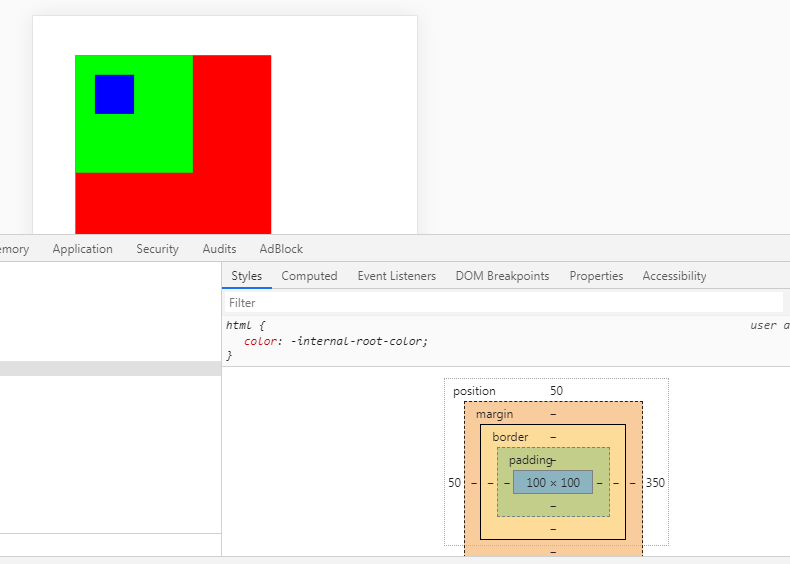Select the AdBlock DevTools tab

click(281, 249)
